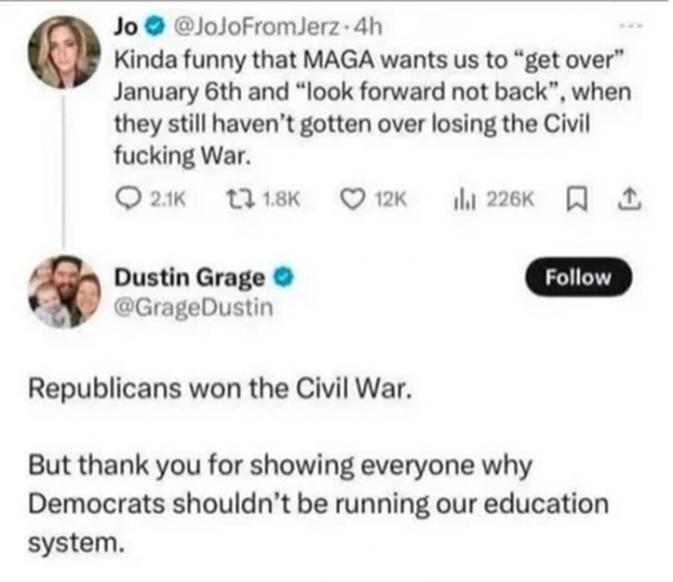
Task: Open Jo's tweet text about January 6th
Action: click(373, 107)
